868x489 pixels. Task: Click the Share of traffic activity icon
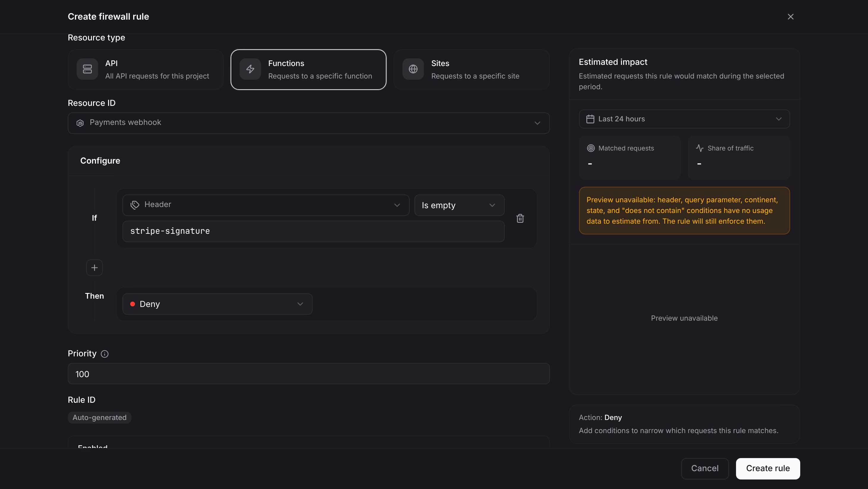[699, 148]
